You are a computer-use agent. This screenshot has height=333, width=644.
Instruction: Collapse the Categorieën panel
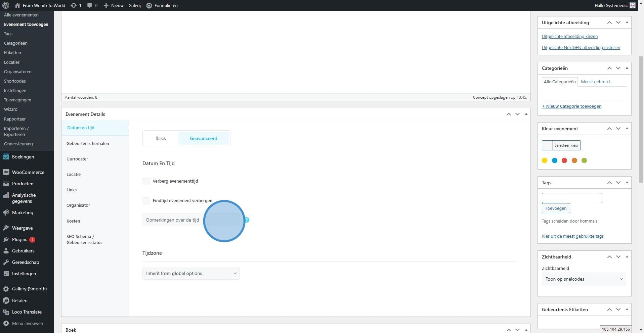point(627,68)
